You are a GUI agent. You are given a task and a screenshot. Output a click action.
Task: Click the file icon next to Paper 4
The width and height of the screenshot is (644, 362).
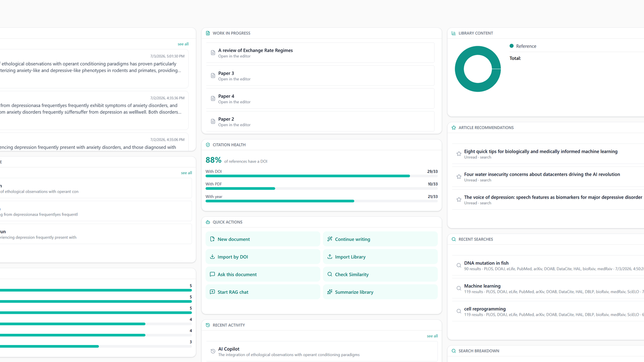(x=213, y=99)
